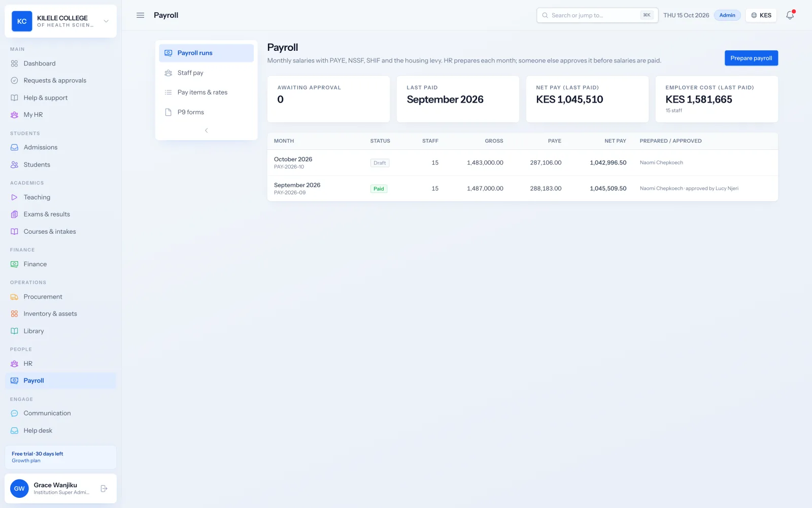Click the Teaching play icon

[x=14, y=197]
